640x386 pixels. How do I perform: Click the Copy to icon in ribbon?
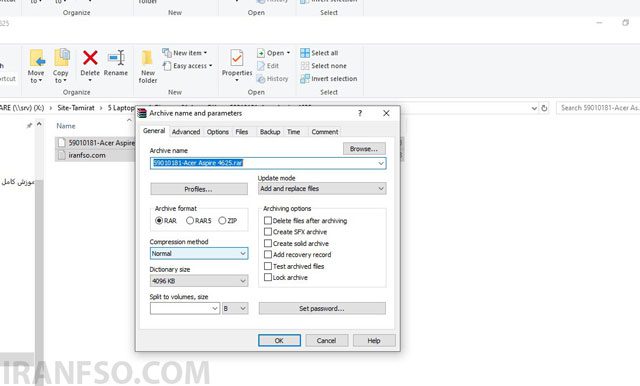tap(61, 58)
